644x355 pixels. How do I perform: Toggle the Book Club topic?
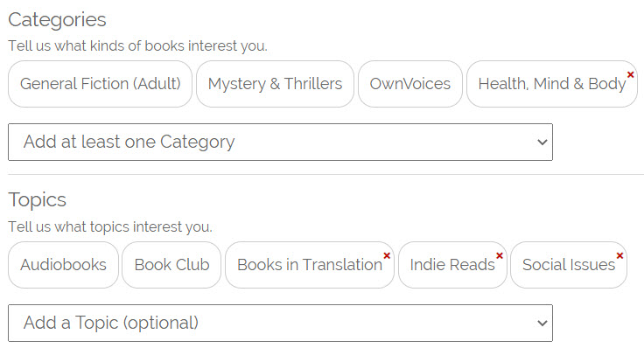171,265
